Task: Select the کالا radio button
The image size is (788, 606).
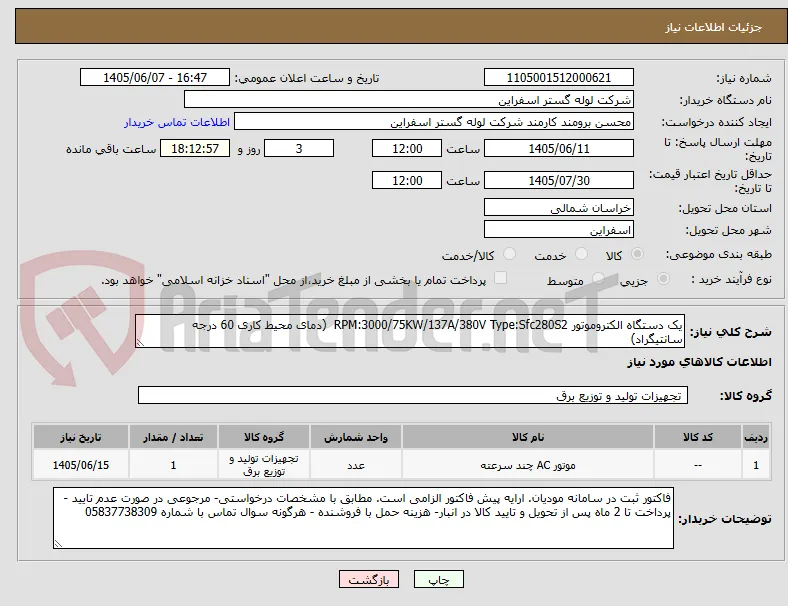Action: (x=637, y=254)
